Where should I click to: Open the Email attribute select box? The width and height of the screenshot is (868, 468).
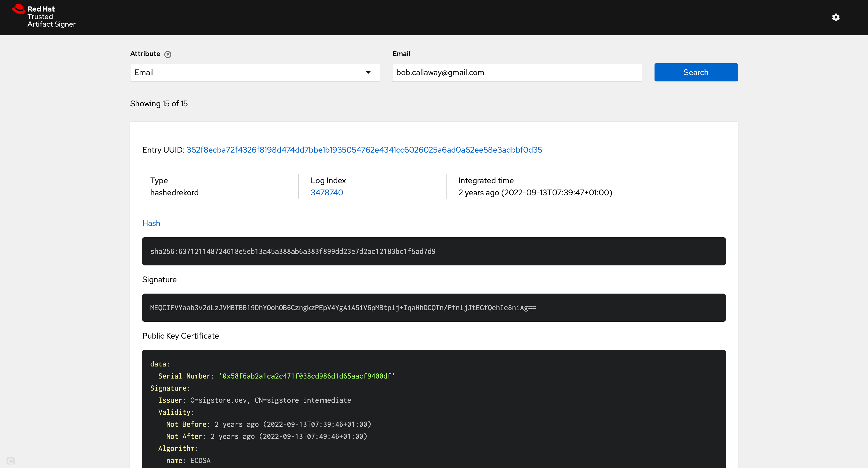tap(249, 72)
